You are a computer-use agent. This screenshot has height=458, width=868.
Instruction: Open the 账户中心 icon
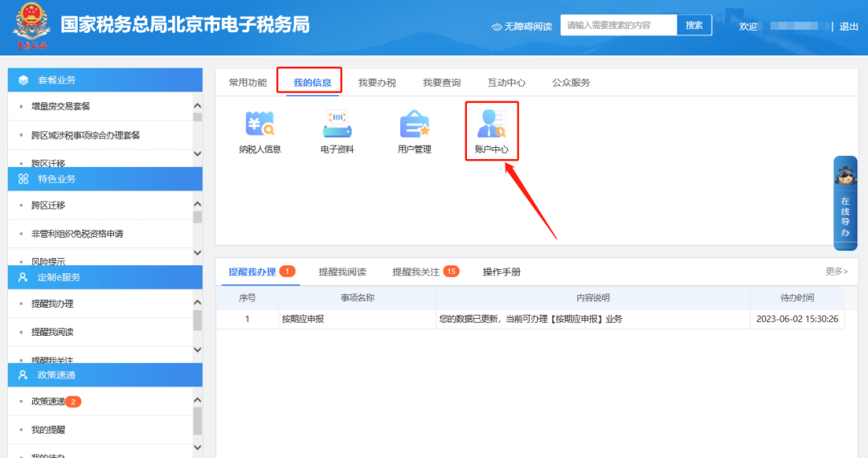491,125
